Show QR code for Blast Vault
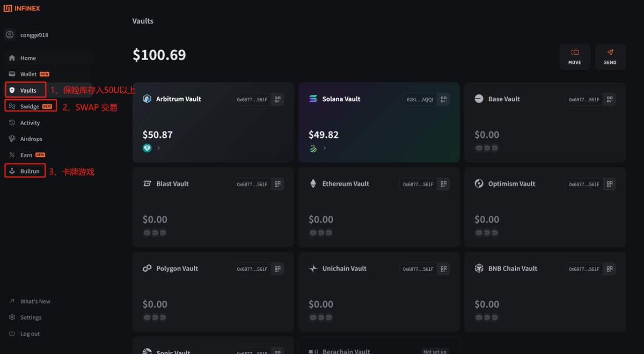Image resolution: width=644 pixels, height=354 pixels. pyautogui.click(x=277, y=184)
